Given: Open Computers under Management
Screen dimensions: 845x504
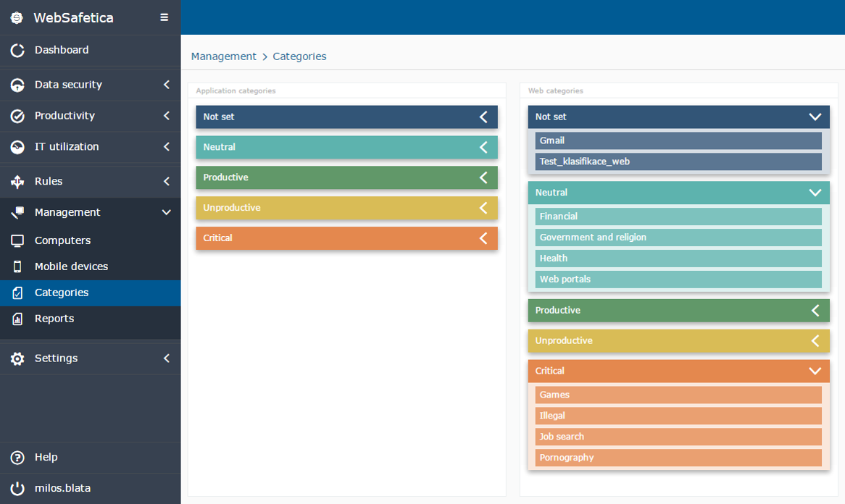Looking at the screenshot, I should point(62,240).
